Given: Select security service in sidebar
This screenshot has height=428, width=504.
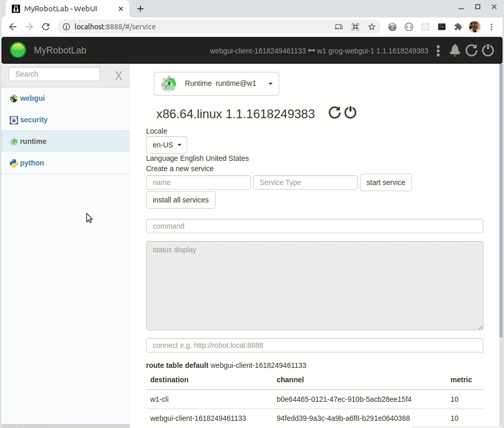Looking at the screenshot, I should pos(33,120).
